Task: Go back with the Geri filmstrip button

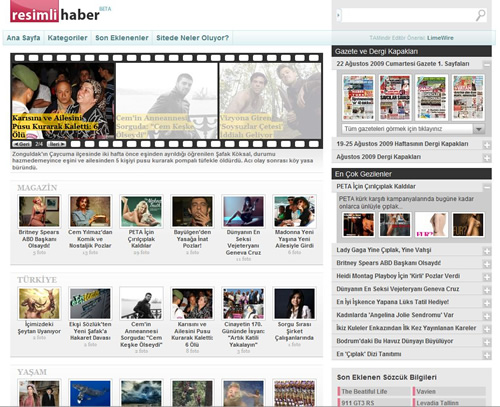Action: click(22, 144)
